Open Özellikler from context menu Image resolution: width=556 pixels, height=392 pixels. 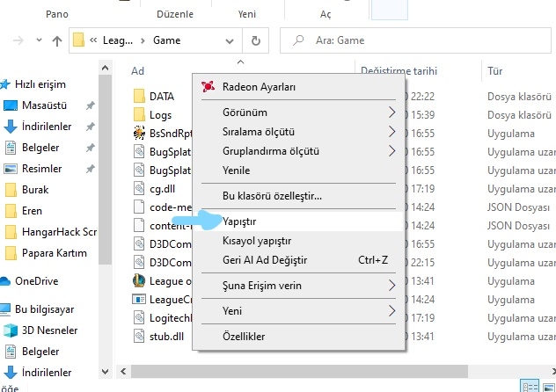pos(298,337)
